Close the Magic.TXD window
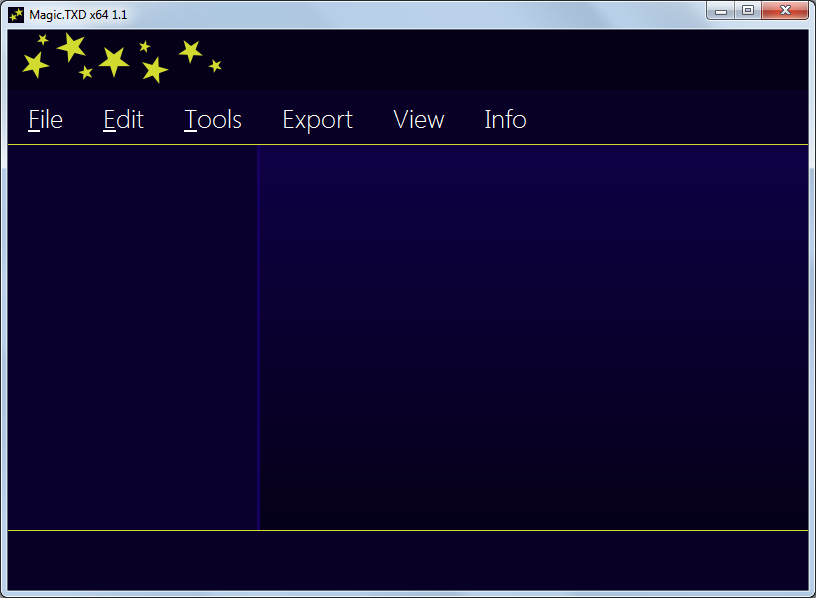The height and width of the screenshot is (598, 816). pos(786,11)
